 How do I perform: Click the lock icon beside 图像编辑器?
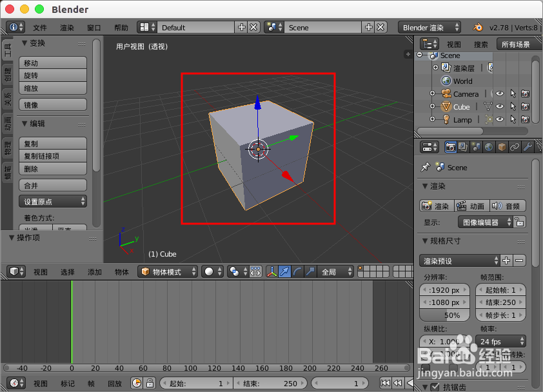click(x=519, y=222)
